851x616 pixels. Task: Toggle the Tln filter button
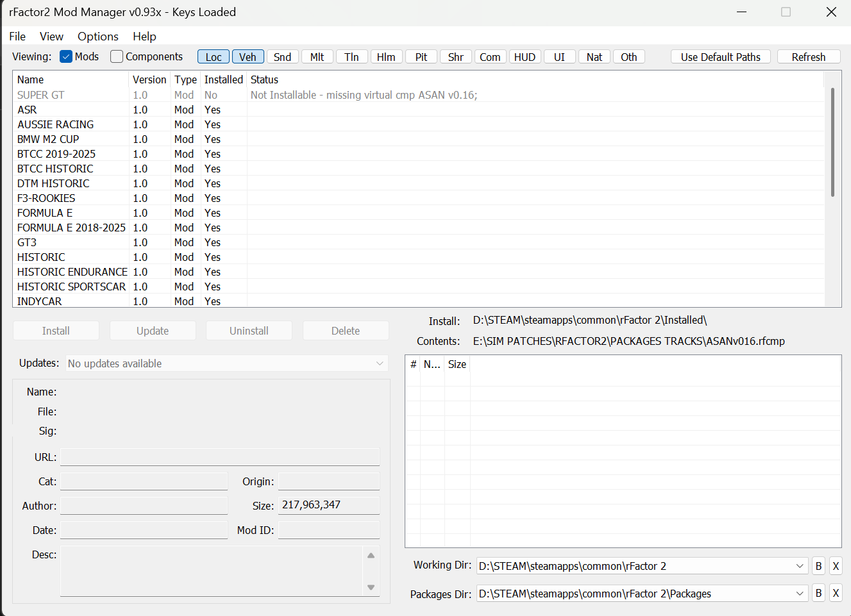click(x=351, y=57)
